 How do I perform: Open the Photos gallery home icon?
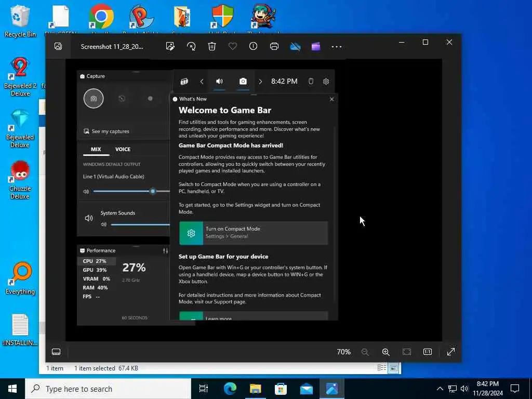click(x=58, y=46)
